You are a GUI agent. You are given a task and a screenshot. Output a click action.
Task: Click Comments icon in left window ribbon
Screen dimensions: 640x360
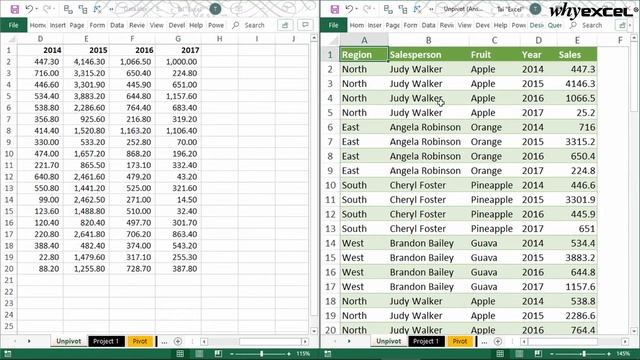(x=305, y=25)
